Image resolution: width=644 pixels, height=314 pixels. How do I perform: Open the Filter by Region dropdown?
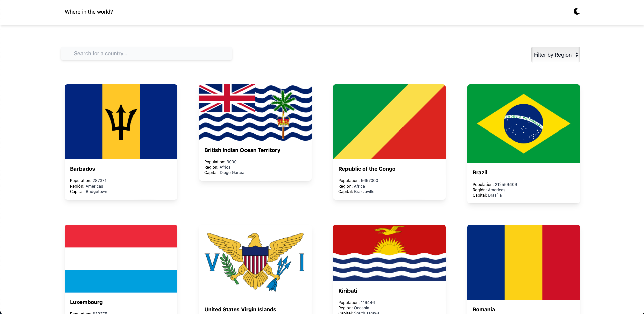[555, 55]
